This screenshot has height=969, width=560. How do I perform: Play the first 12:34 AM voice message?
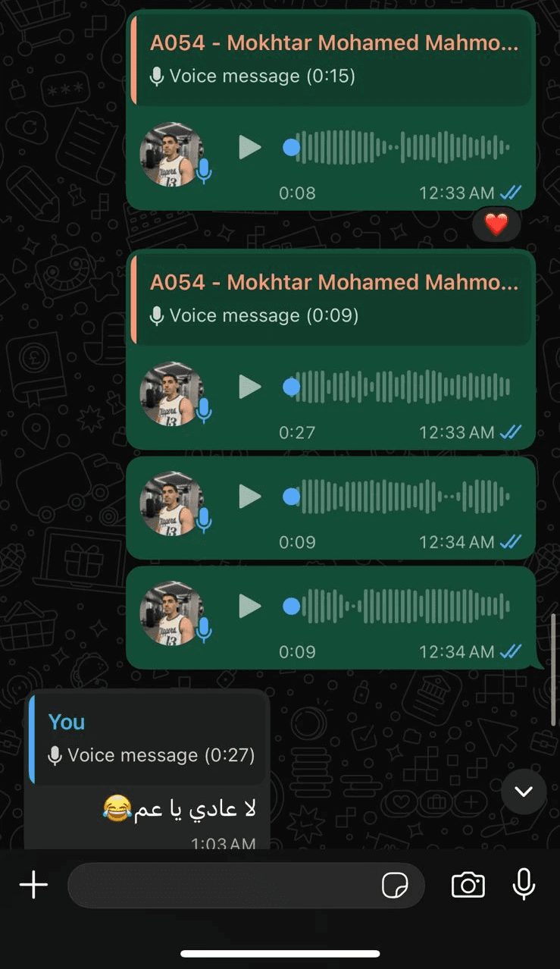click(x=249, y=497)
